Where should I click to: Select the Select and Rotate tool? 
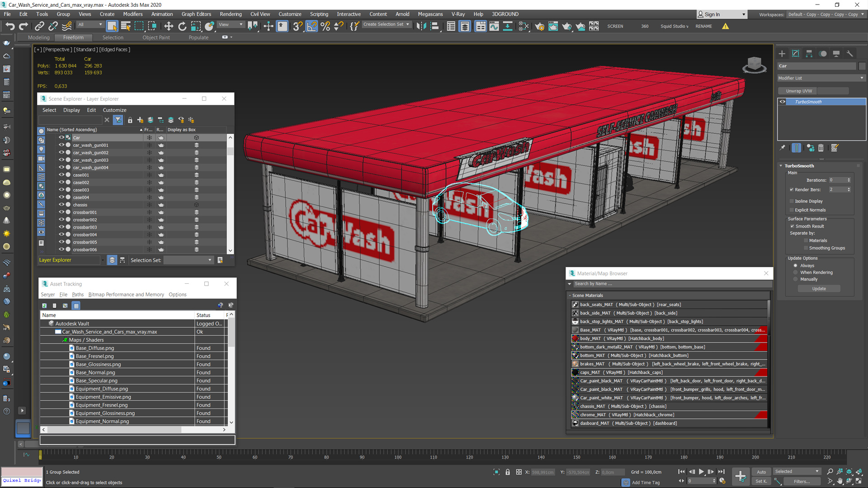coord(182,26)
